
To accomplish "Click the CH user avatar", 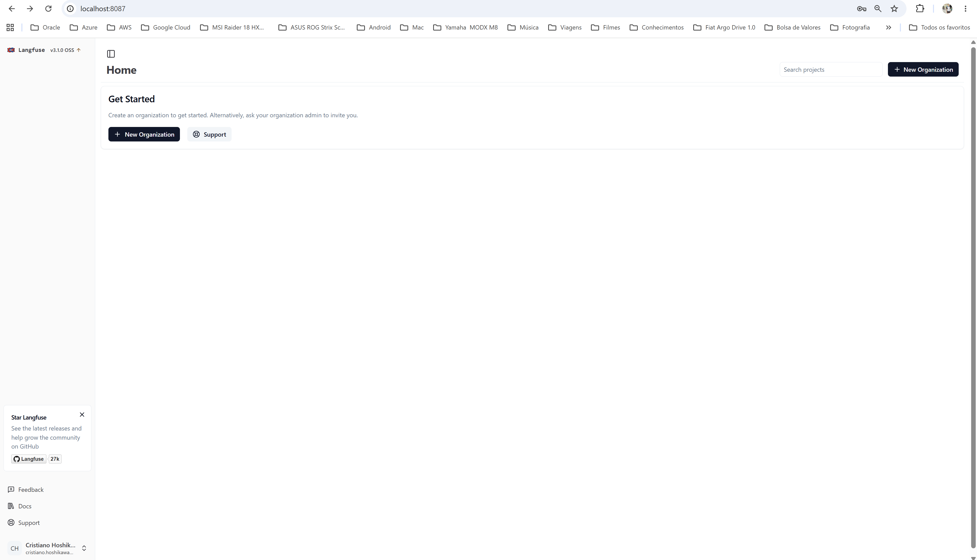I will tap(15, 549).
